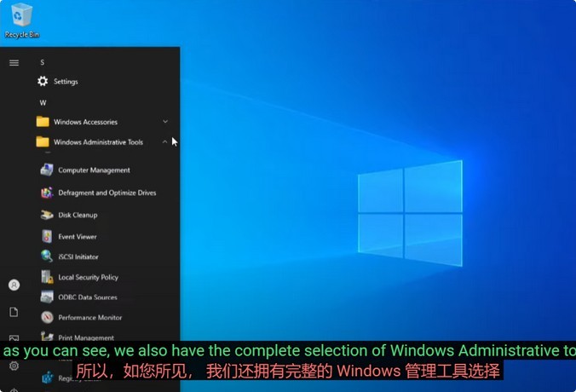
Task: Open Settings gear in Start sidebar
Action: pyautogui.click(x=14, y=366)
